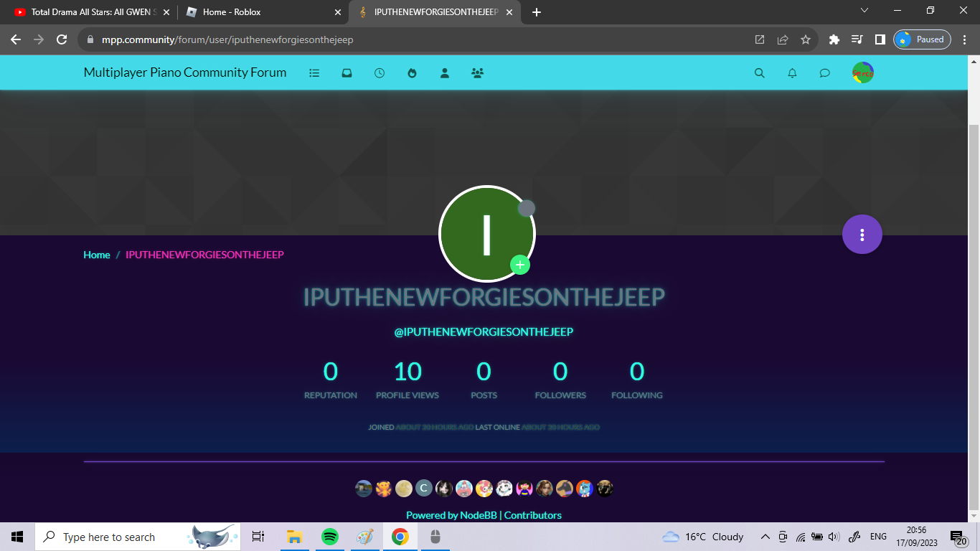Open the Windows Start menu

pyautogui.click(x=17, y=537)
